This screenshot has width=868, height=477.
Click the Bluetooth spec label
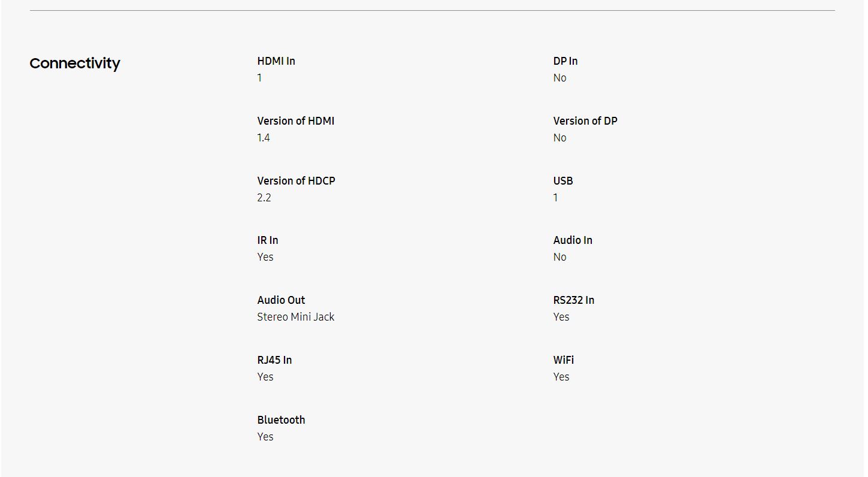coord(281,420)
